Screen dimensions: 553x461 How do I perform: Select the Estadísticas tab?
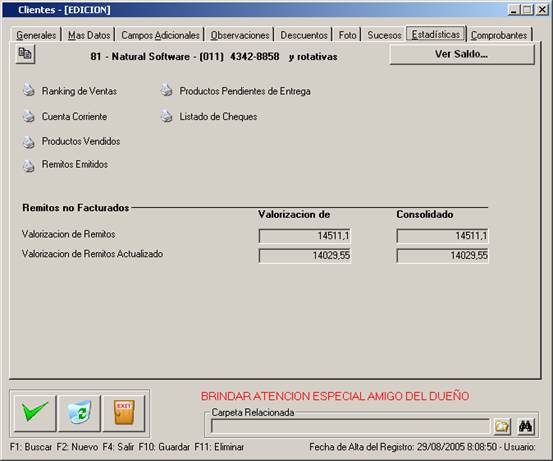click(436, 34)
